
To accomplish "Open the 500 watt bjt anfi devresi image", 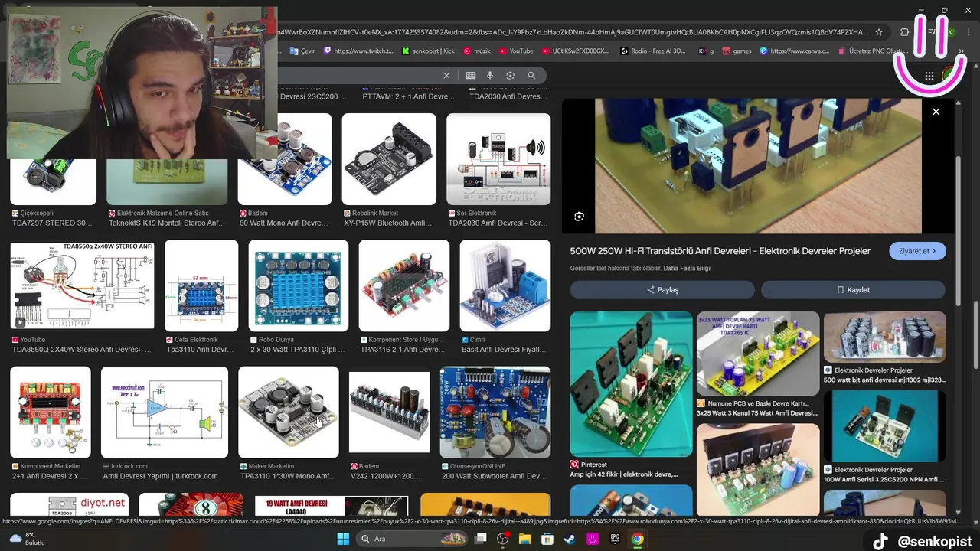I will coord(885,337).
